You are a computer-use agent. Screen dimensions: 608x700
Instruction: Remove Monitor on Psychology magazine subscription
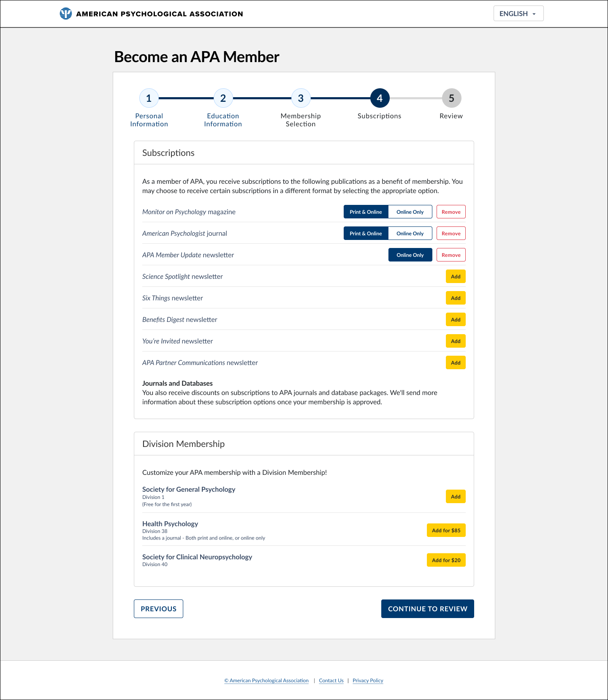coord(451,212)
